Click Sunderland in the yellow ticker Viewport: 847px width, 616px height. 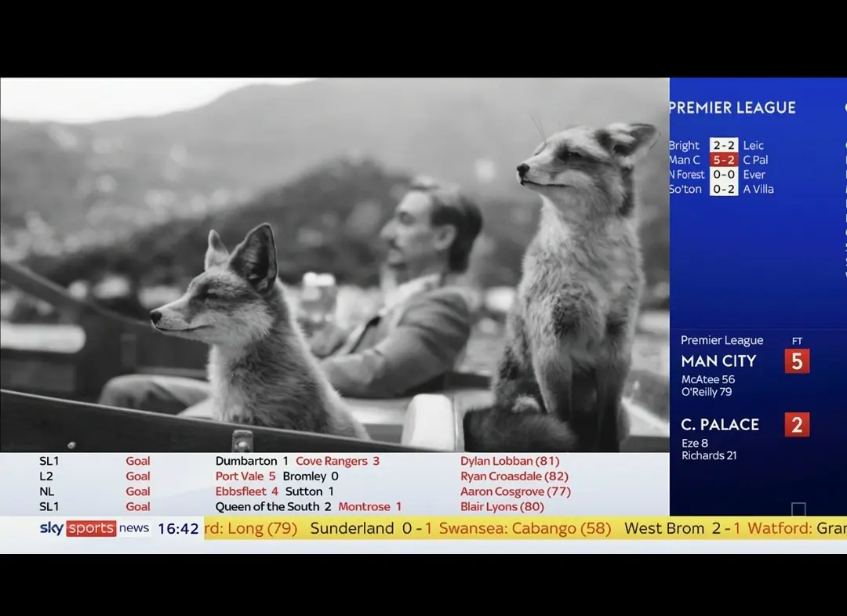tap(352, 528)
